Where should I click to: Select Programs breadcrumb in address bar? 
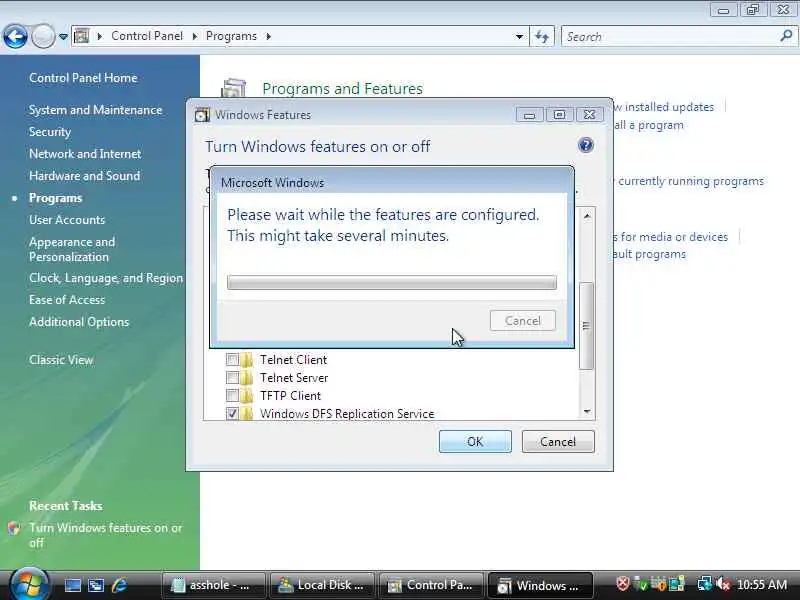pos(231,36)
